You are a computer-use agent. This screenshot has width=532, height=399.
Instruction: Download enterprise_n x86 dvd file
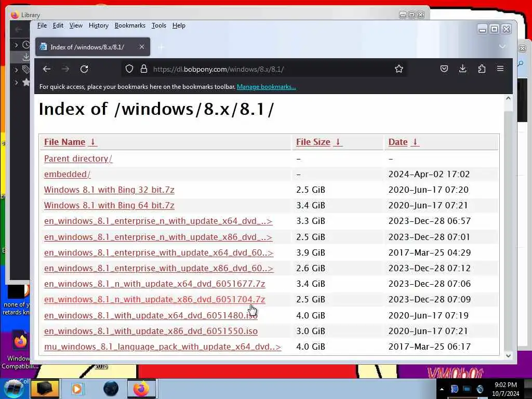click(158, 237)
